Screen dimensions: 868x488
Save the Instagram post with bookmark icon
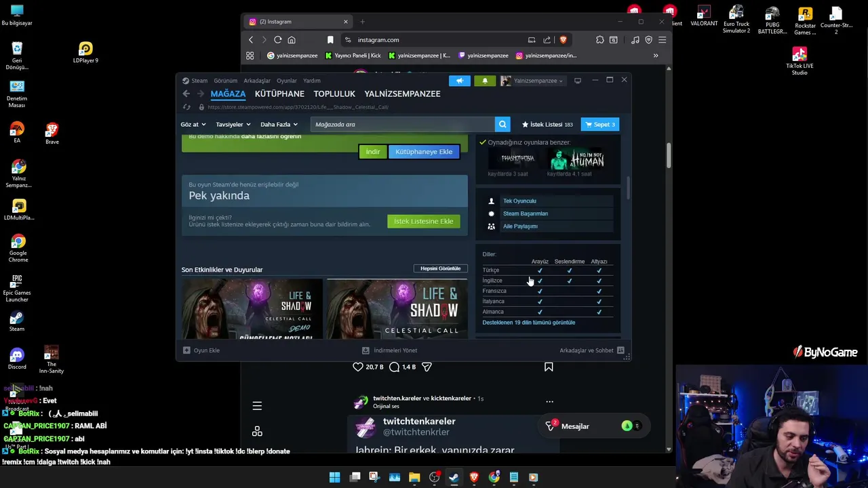click(549, 367)
